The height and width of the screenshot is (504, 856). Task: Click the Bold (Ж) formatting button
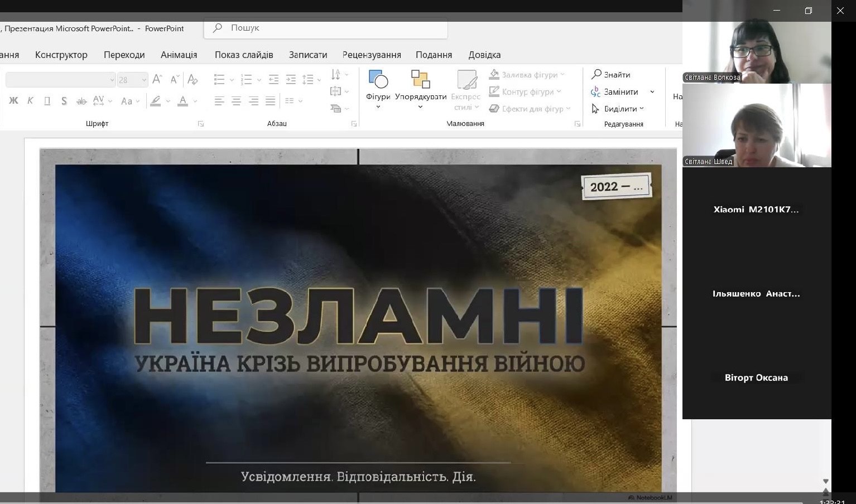pos(13,101)
